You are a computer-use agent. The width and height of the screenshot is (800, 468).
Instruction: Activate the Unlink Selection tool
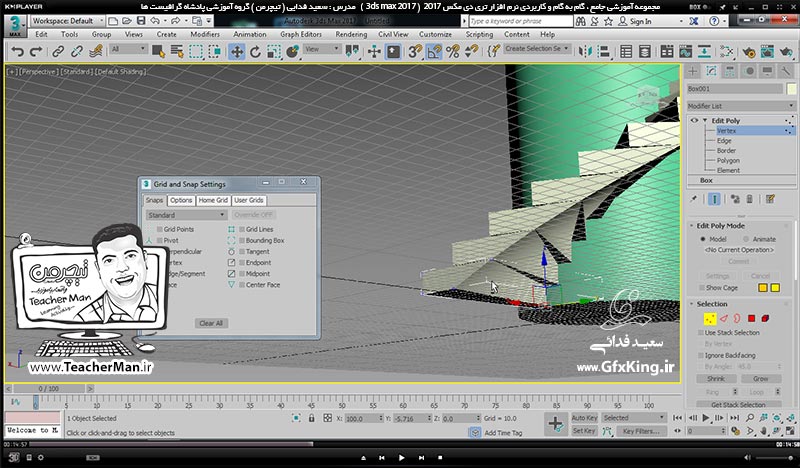click(77, 52)
